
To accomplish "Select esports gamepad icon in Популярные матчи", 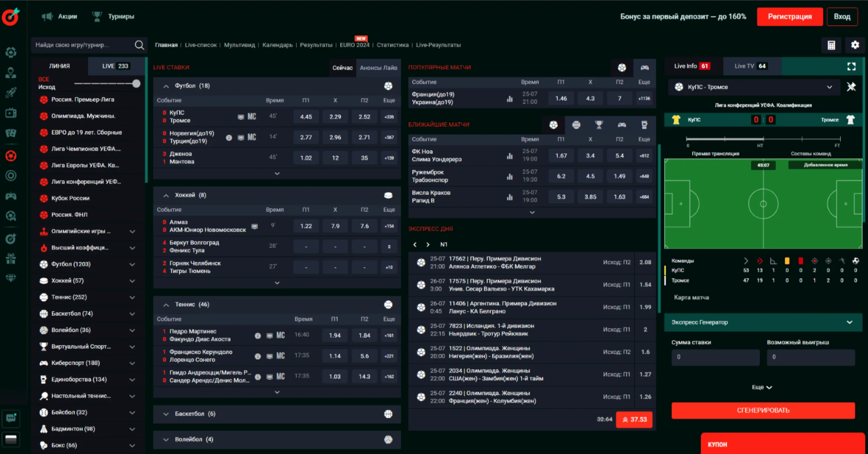I will pos(645,68).
